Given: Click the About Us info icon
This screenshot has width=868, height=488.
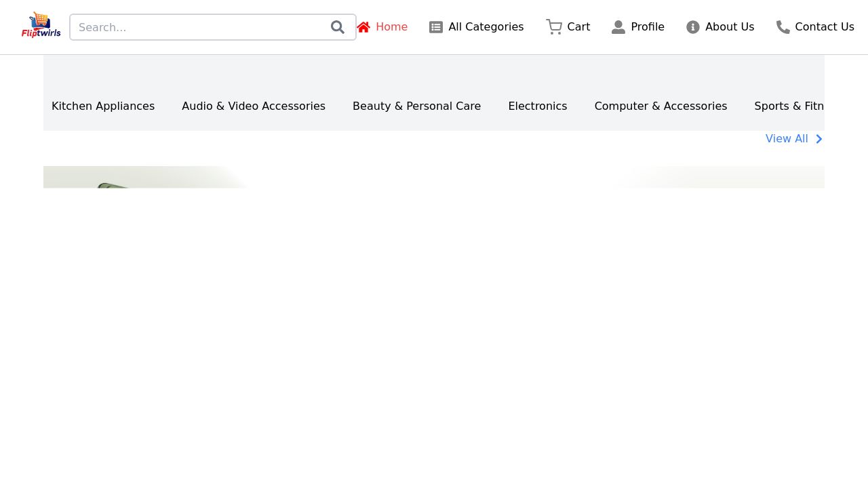Looking at the screenshot, I should 693,27.
